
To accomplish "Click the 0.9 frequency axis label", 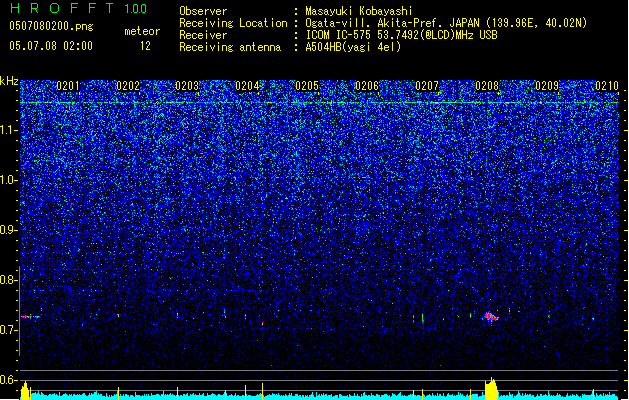I will 9,230.
